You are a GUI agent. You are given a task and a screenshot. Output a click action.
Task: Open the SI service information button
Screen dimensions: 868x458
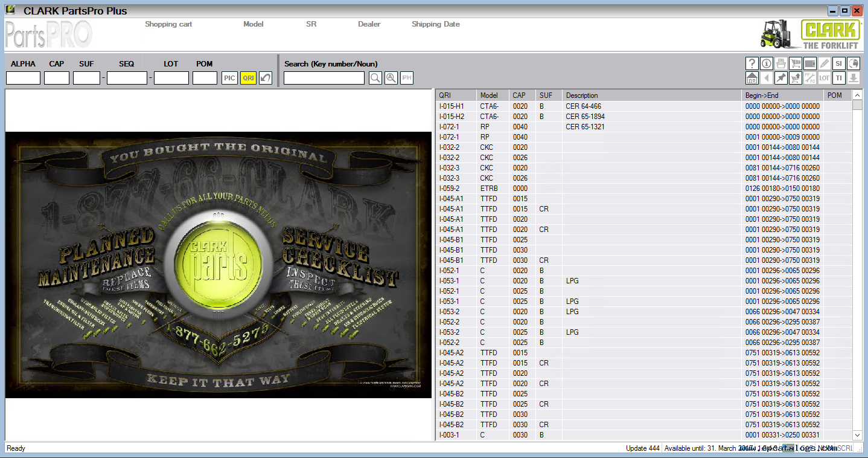click(x=839, y=63)
